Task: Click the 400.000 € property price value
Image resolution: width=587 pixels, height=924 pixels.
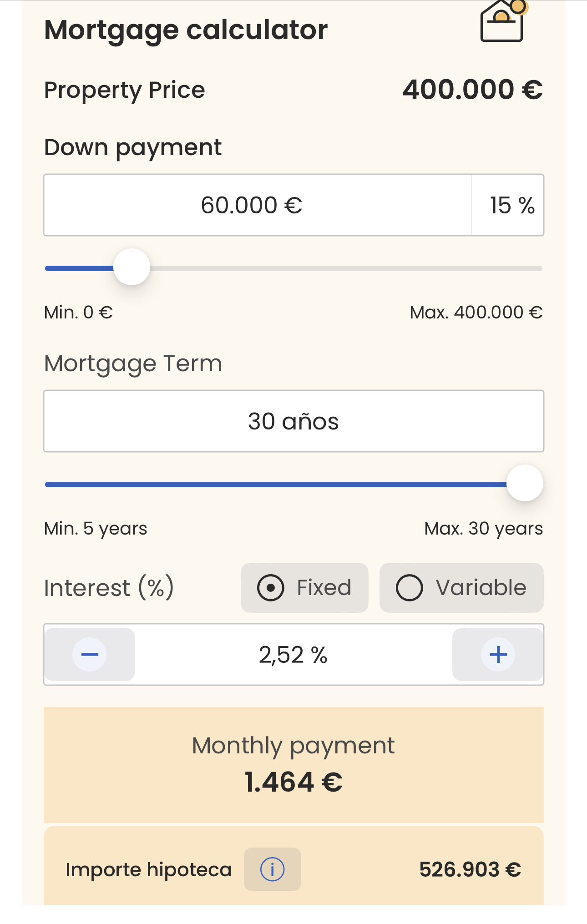Action: click(x=472, y=90)
